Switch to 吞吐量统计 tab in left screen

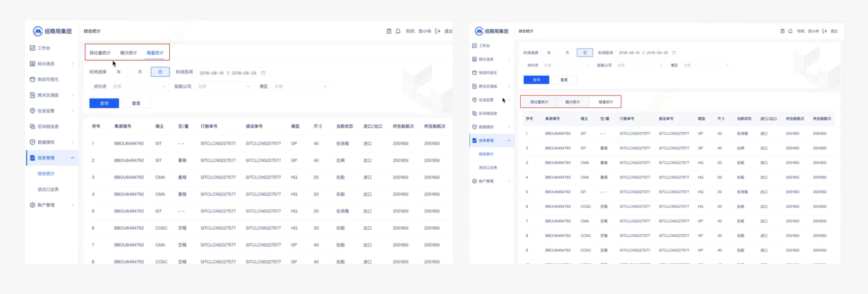click(100, 53)
